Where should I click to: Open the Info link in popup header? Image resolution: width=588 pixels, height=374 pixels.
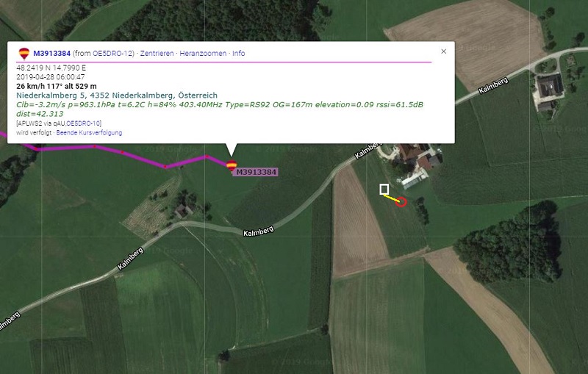(x=238, y=53)
